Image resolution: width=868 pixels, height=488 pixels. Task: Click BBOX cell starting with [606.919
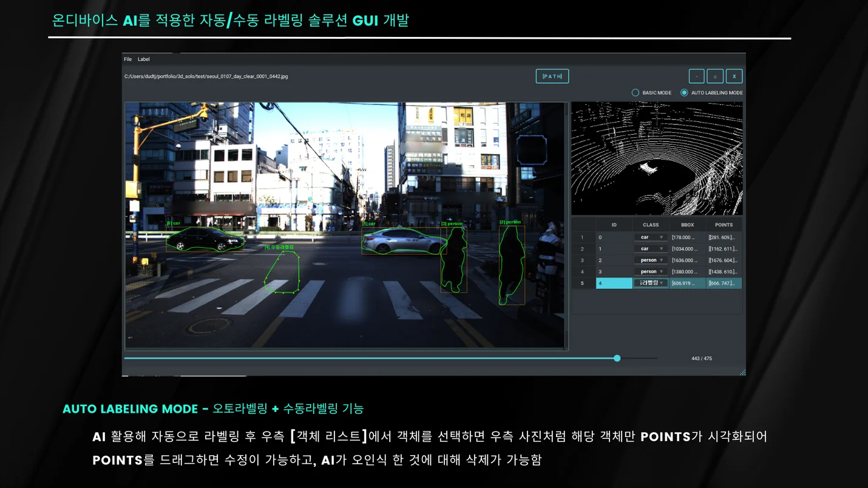tap(687, 283)
